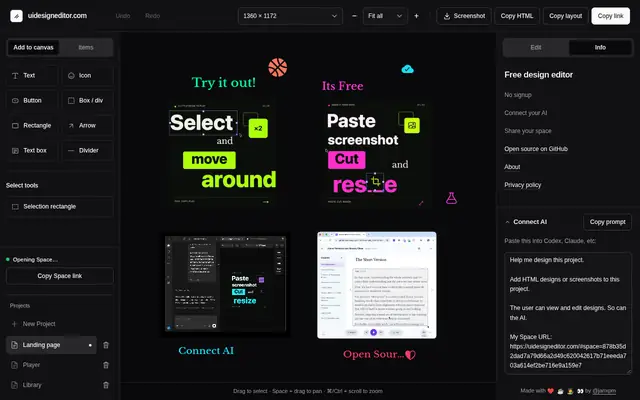Open the About link
The height and width of the screenshot is (400, 640).
[512, 167]
